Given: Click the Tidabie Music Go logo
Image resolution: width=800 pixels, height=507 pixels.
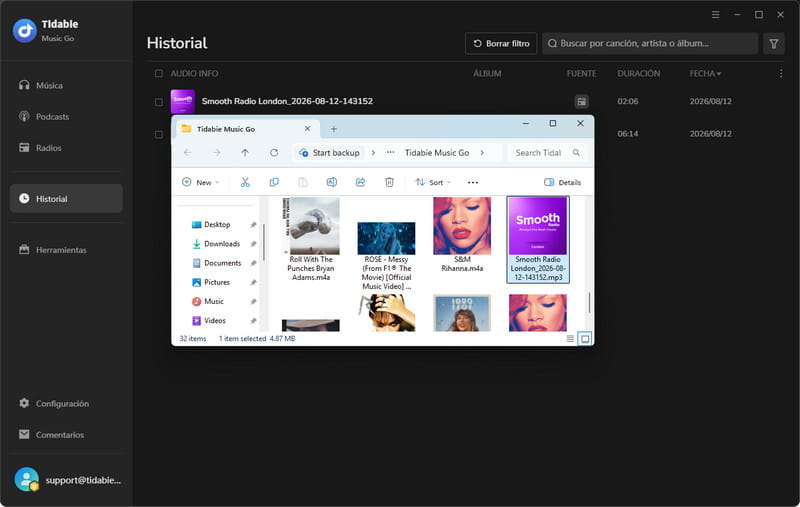Looking at the screenshot, I should coord(24,31).
